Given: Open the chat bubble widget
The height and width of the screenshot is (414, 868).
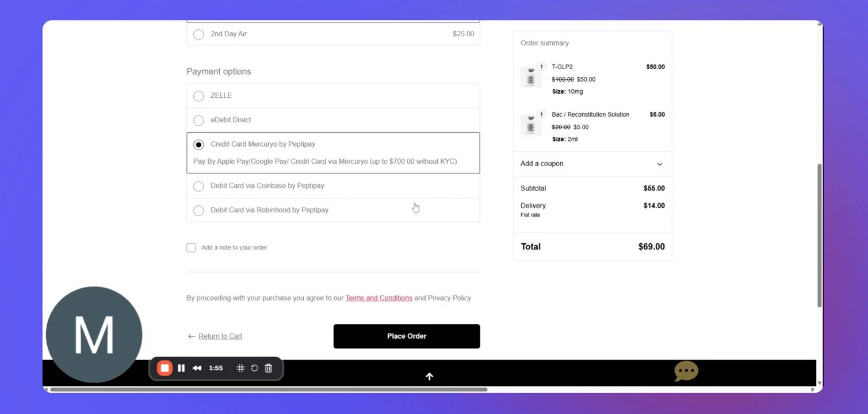Looking at the screenshot, I should click(x=686, y=371).
